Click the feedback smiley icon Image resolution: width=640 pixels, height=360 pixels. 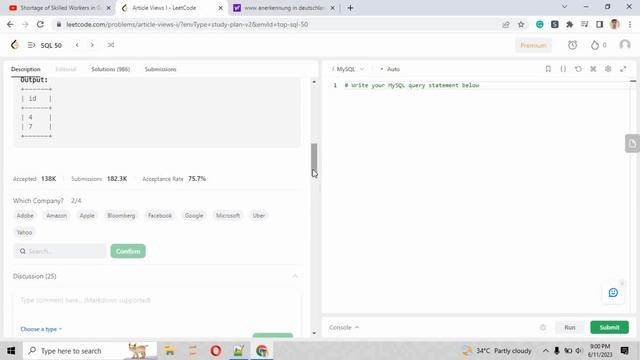pyautogui.click(x=613, y=293)
